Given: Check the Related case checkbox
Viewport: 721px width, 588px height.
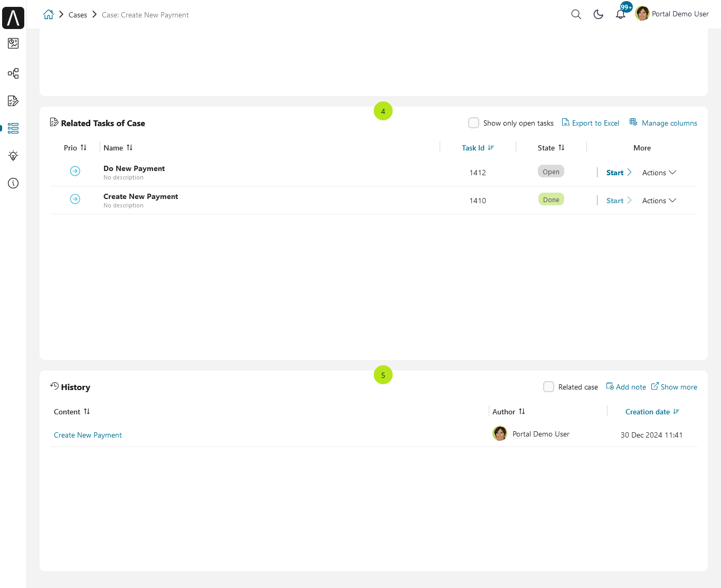Looking at the screenshot, I should (x=549, y=387).
